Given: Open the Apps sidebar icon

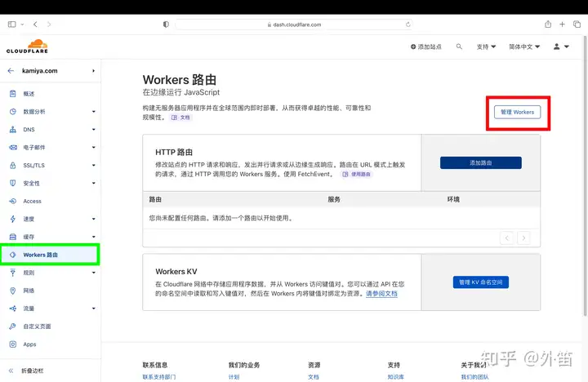Looking at the screenshot, I should [x=13, y=344].
